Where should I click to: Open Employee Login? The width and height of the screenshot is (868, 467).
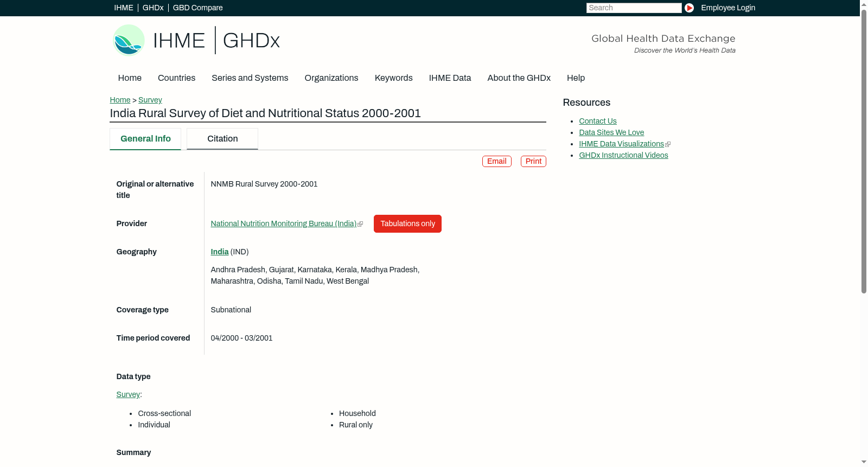pos(728,8)
